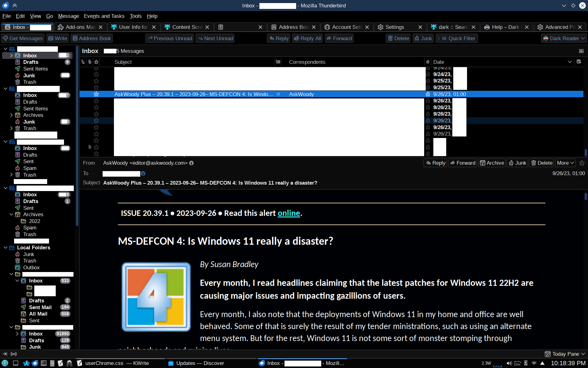Toggle the star in message header pane
588x368 pixels.
click(x=582, y=163)
